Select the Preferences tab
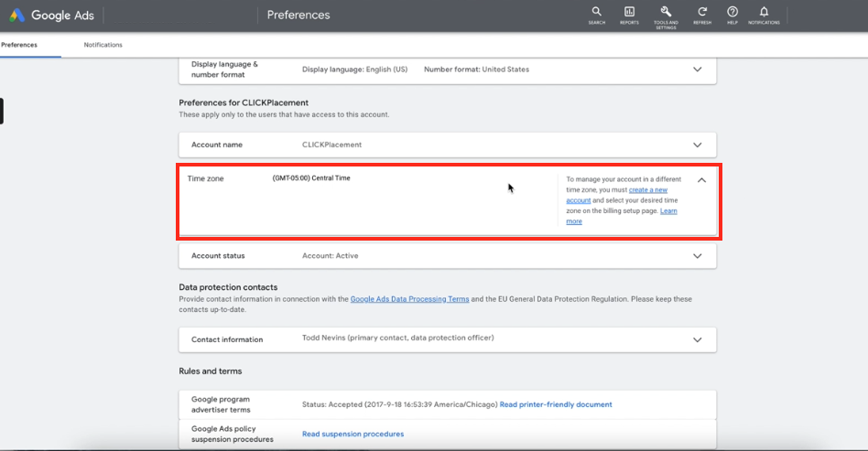The image size is (868, 451). pos(19,45)
